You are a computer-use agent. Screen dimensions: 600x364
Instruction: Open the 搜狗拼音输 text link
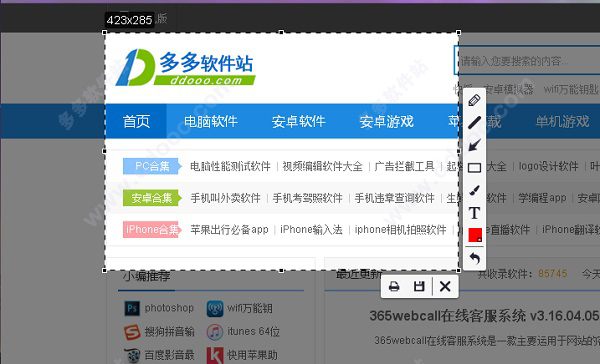[170, 331]
